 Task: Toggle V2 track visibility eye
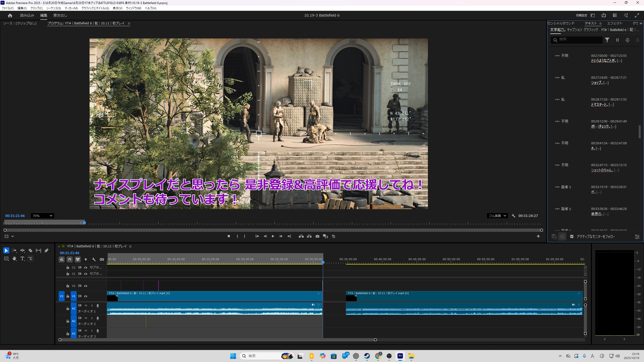86,286
